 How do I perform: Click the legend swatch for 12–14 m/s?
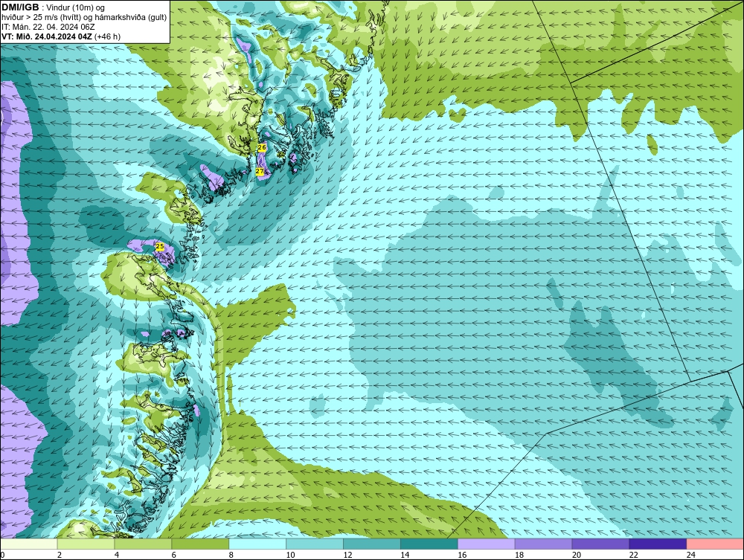point(372,544)
